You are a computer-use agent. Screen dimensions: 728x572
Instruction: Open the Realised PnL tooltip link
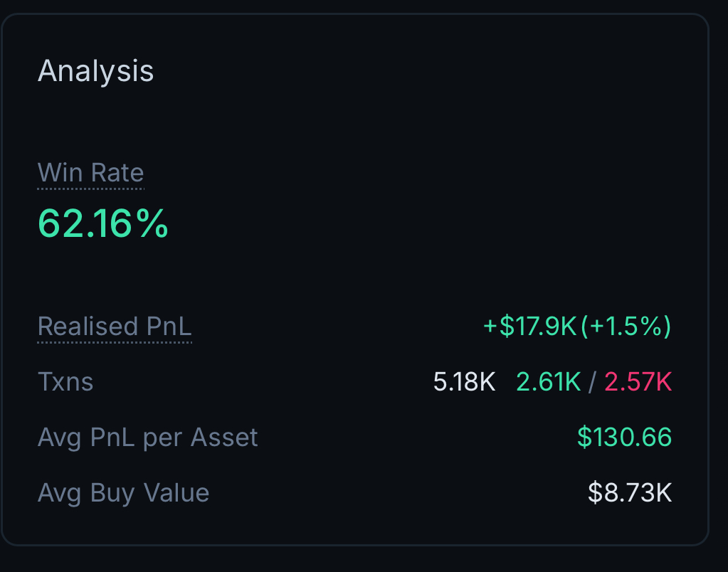click(115, 327)
